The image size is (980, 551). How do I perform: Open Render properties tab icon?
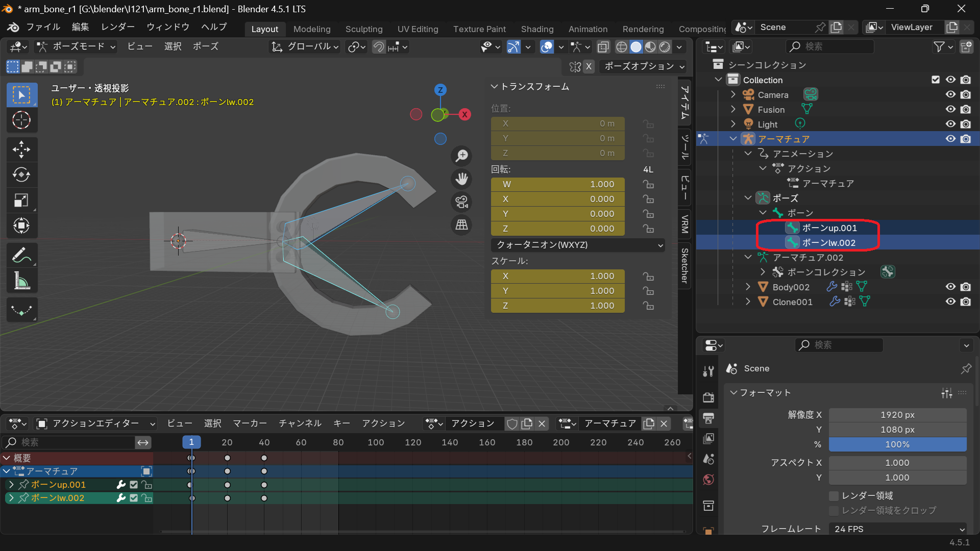(x=708, y=398)
